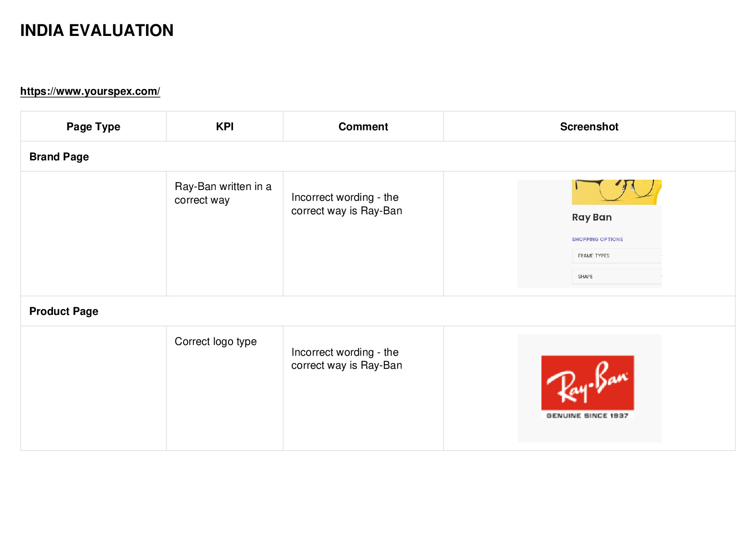
Task: Click the Brand Page section row
Action: (378, 156)
